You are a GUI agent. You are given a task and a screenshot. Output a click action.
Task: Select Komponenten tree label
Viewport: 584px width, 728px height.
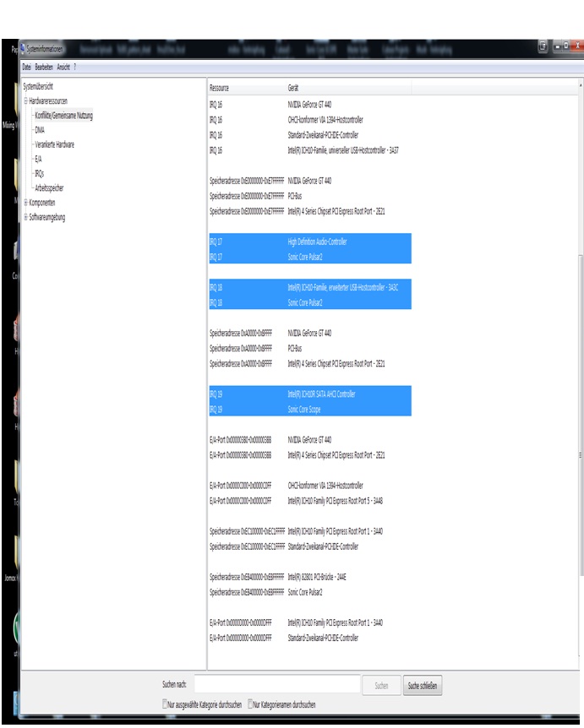[41, 203]
